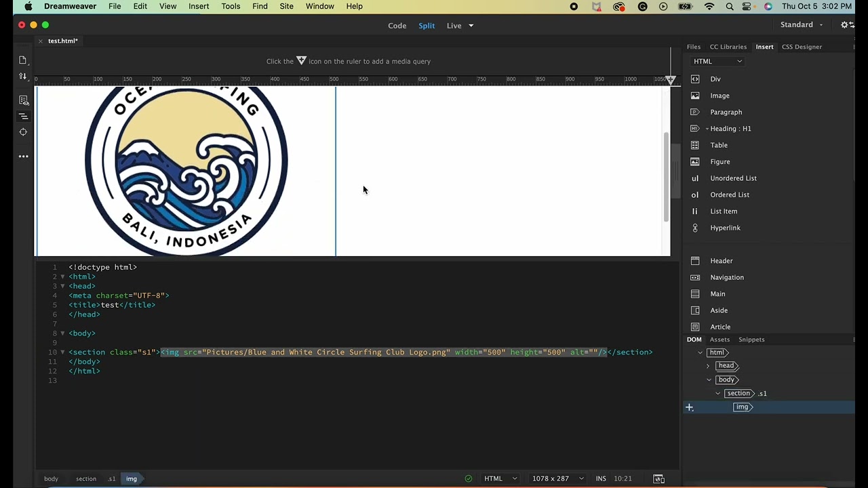Click the green no-errors status icon
The width and height of the screenshot is (868, 488).
click(x=468, y=479)
